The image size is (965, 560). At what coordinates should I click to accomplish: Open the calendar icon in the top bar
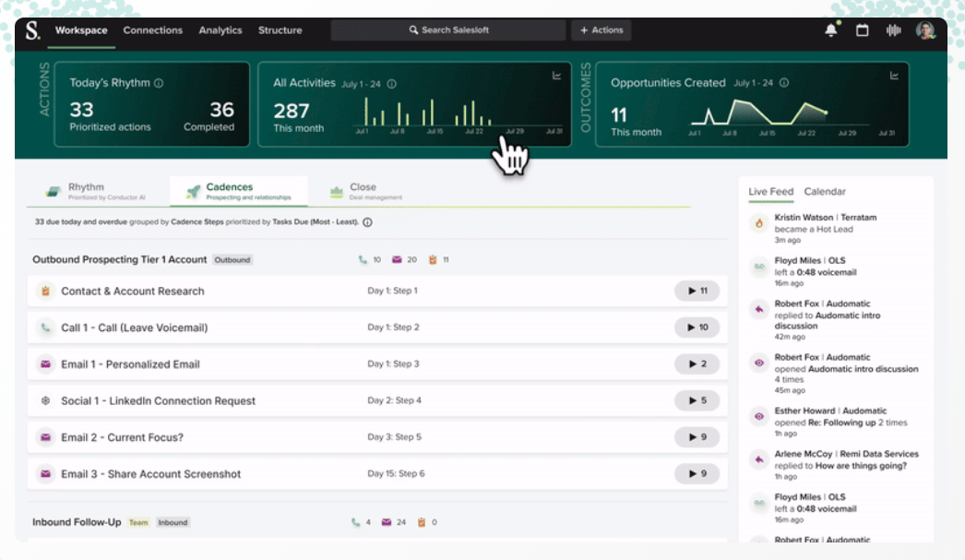point(862,30)
